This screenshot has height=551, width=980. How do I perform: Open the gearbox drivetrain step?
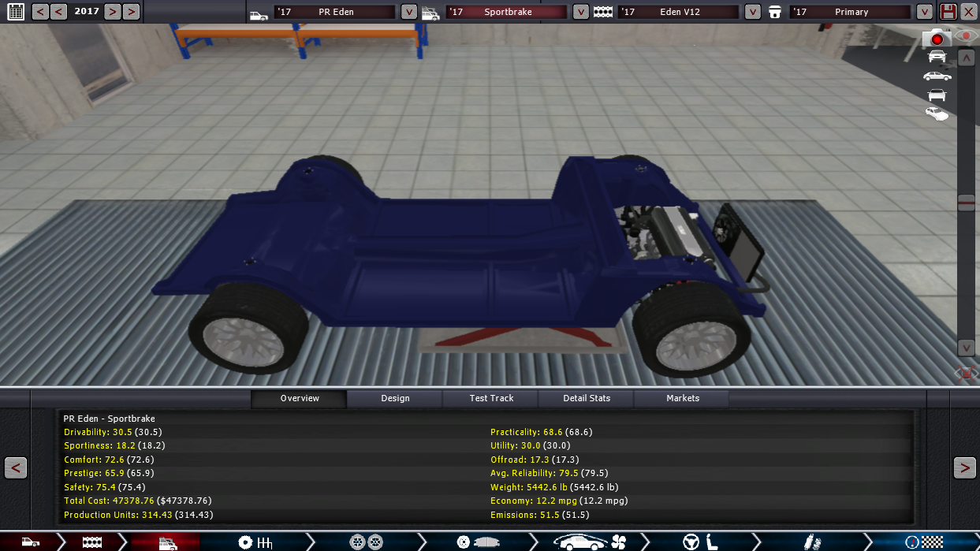click(x=255, y=542)
